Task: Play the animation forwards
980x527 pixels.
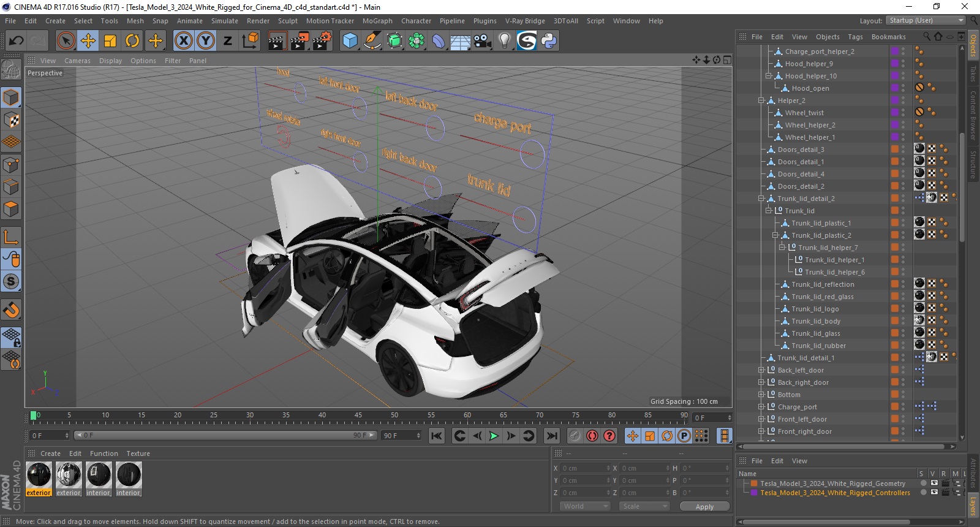Action: point(494,436)
